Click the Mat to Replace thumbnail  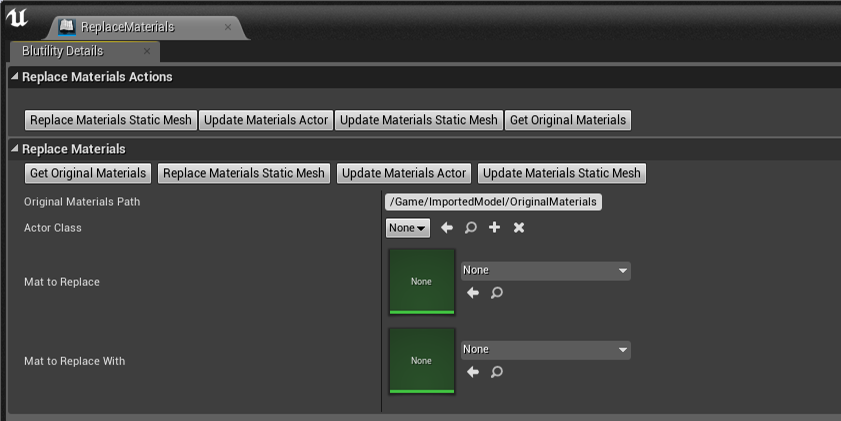click(421, 281)
